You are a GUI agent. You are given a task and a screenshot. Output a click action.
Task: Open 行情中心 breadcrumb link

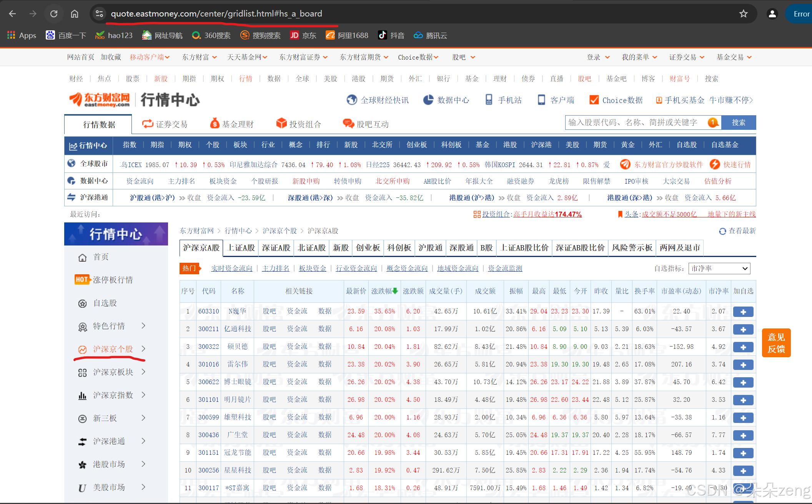238,231
